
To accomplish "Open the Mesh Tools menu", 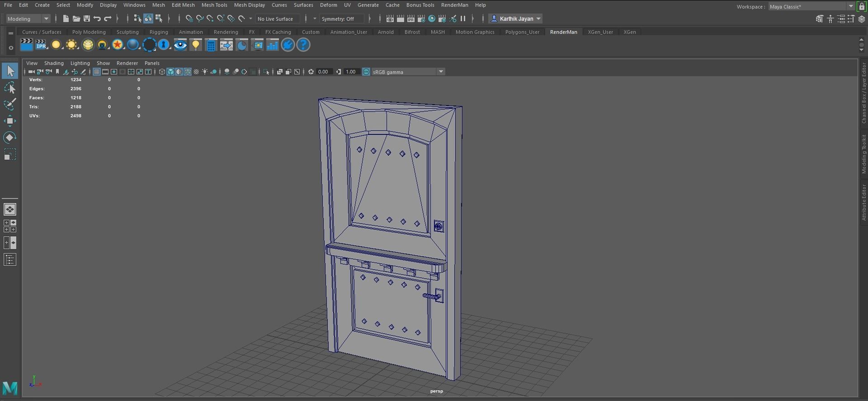I will click(x=214, y=5).
